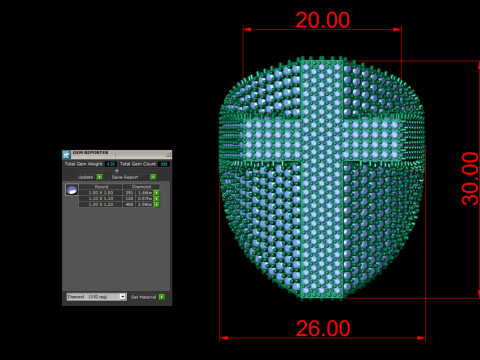
Task: Click the 30.00 vertical dimension text
Action: tap(470, 178)
